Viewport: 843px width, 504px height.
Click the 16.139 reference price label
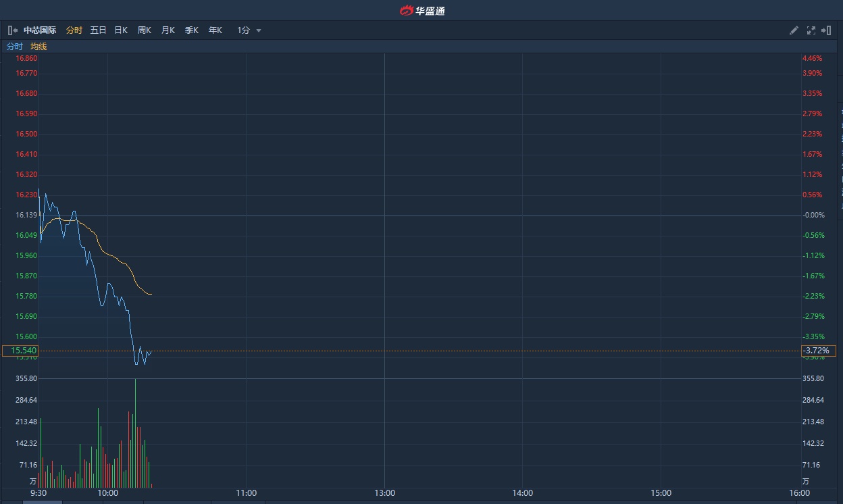(26, 215)
